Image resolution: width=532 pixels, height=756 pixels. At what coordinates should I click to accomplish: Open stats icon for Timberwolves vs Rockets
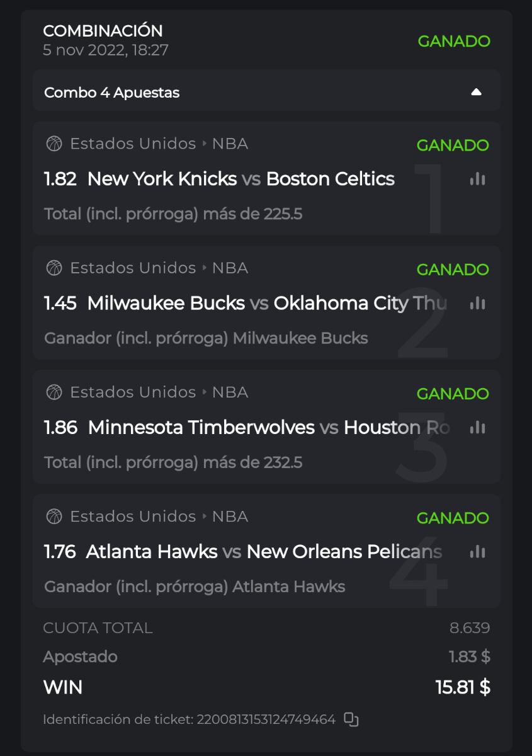(x=477, y=428)
